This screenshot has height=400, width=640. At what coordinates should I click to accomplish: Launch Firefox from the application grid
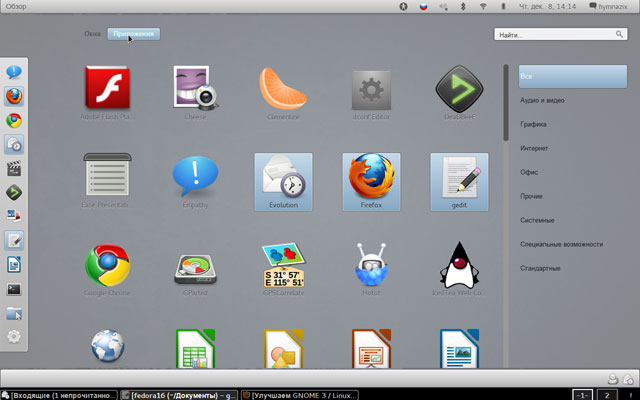tap(371, 182)
